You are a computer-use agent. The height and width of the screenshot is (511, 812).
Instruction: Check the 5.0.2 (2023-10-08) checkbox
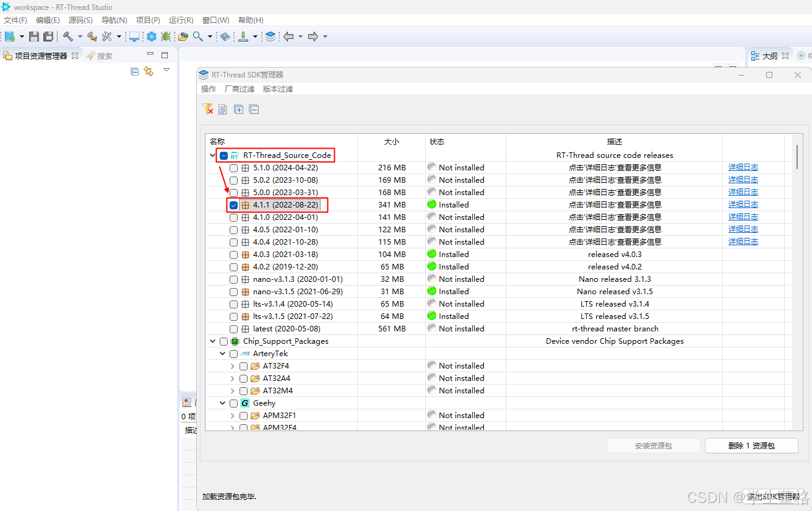[233, 180]
